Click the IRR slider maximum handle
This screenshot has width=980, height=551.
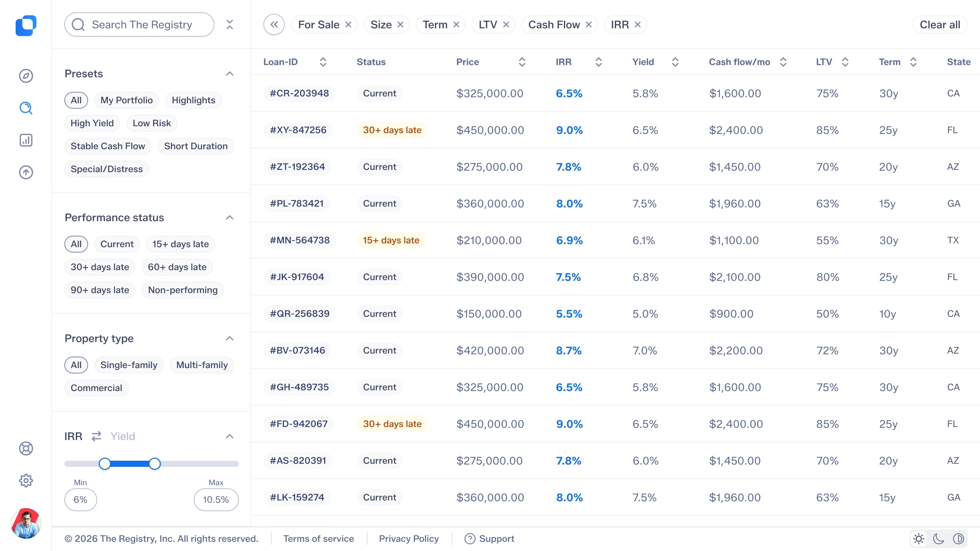click(x=155, y=464)
